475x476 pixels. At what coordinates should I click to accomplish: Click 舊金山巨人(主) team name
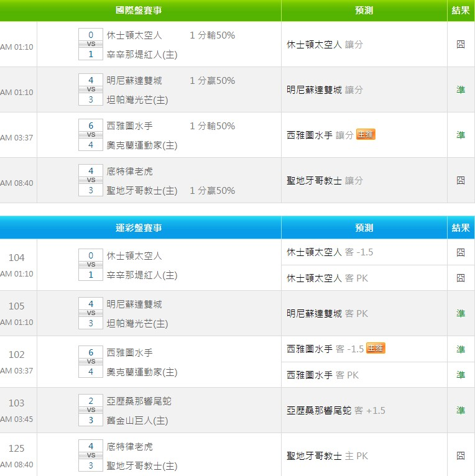pos(137,421)
